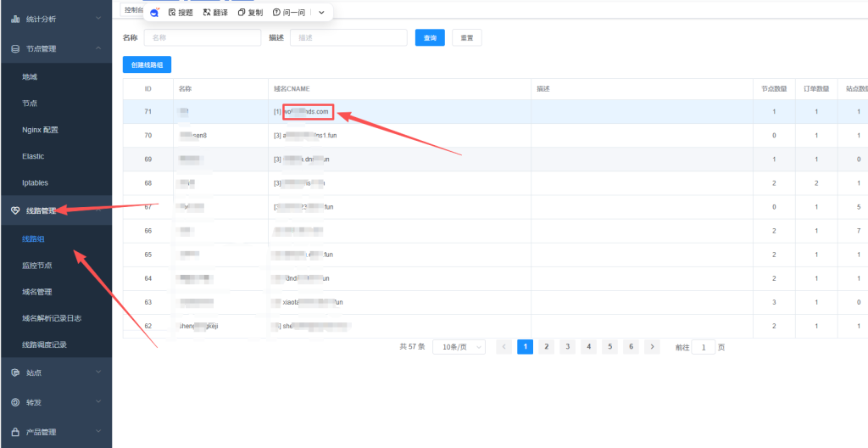Viewport: 868px width, 448px height.
Task: Open the 域名管理 menu item
Action: point(37,292)
